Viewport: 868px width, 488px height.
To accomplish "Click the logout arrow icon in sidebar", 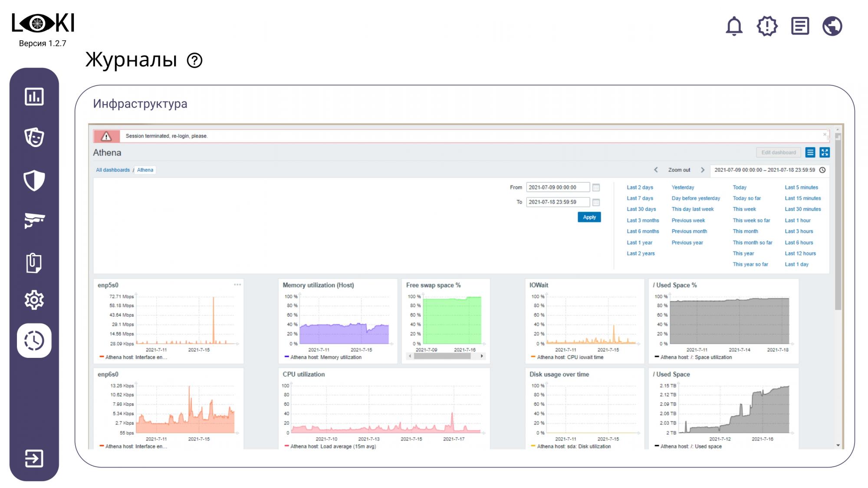I will (x=34, y=458).
